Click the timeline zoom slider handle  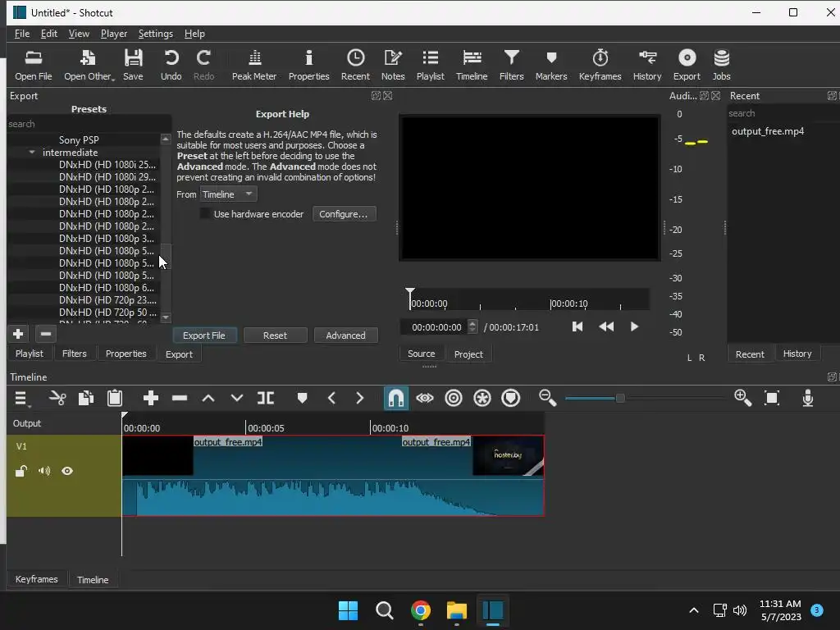coord(620,398)
